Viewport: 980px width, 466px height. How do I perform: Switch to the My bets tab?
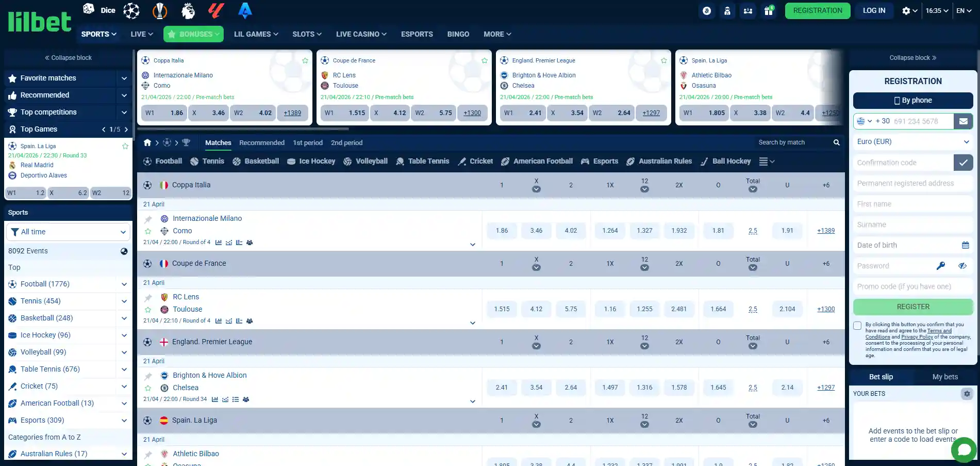click(x=945, y=377)
